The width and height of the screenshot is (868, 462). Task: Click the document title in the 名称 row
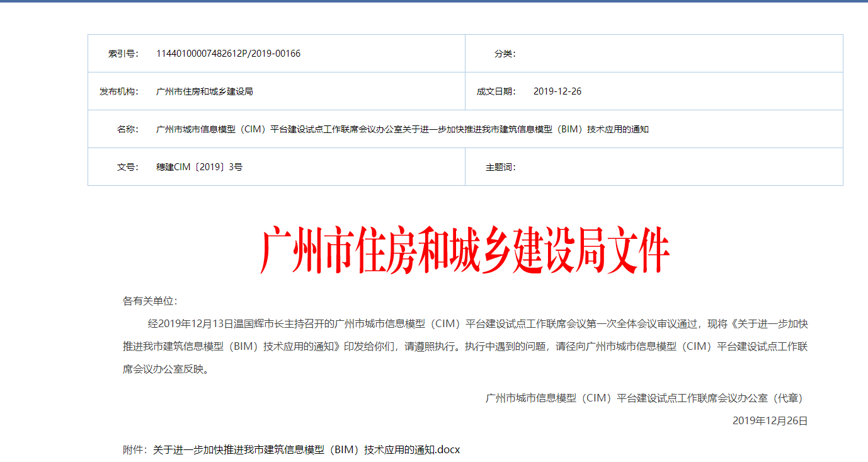pyautogui.click(x=403, y=129)
